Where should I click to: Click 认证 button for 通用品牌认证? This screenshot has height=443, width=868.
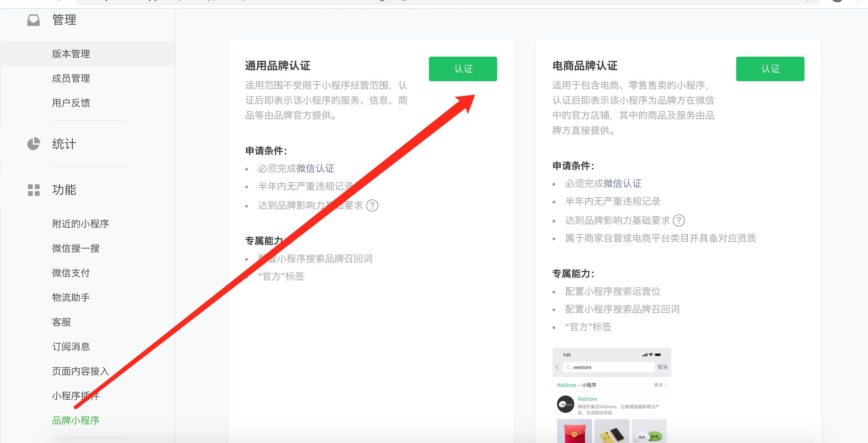click(463, 69)
